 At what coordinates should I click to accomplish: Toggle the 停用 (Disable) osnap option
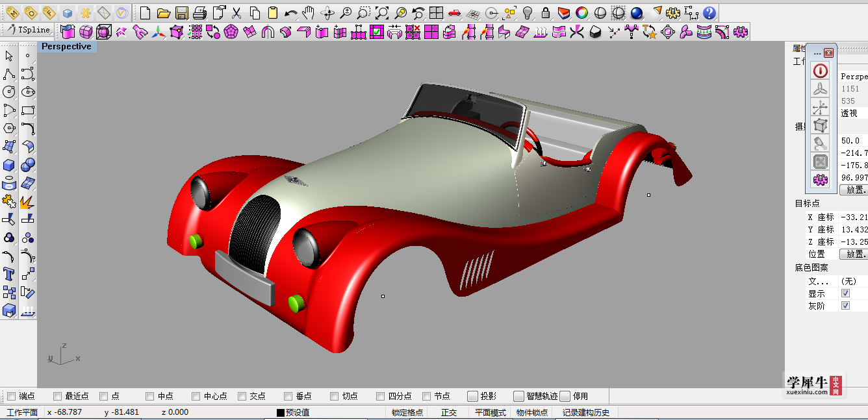[x=565, y=396]
